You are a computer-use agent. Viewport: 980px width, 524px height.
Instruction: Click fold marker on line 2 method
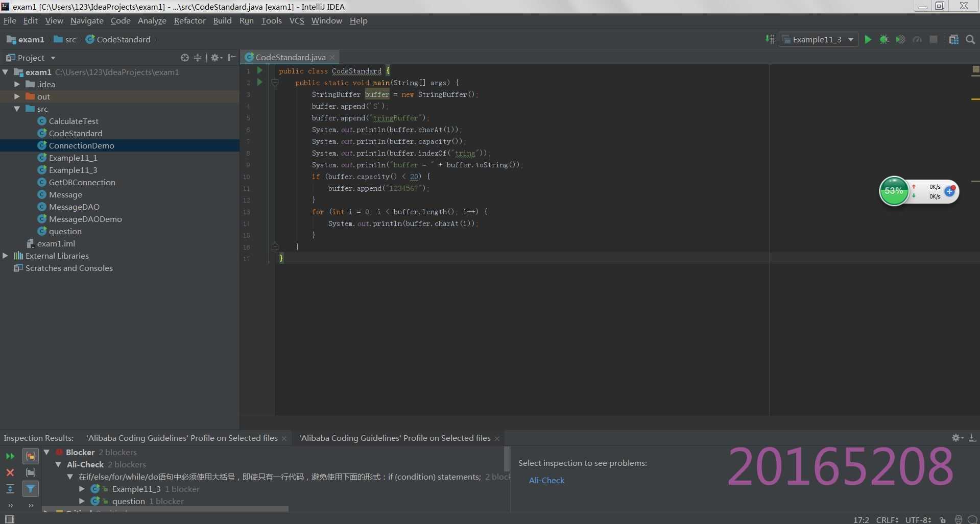click(275, 82)
